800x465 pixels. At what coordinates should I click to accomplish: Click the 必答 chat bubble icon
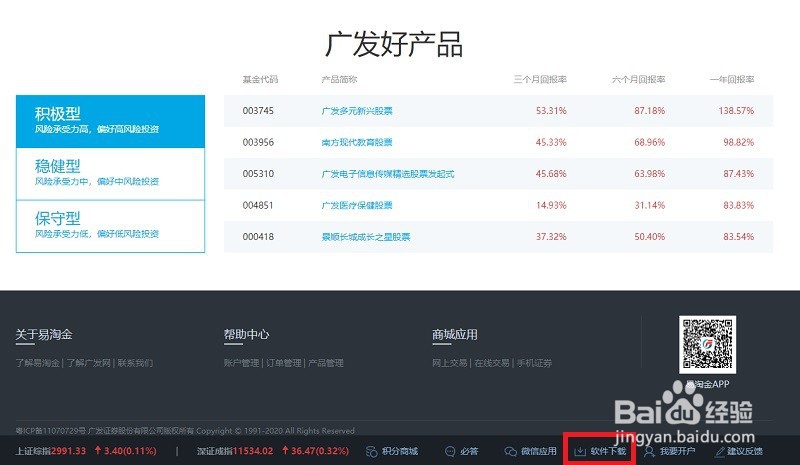pos(450,452)
